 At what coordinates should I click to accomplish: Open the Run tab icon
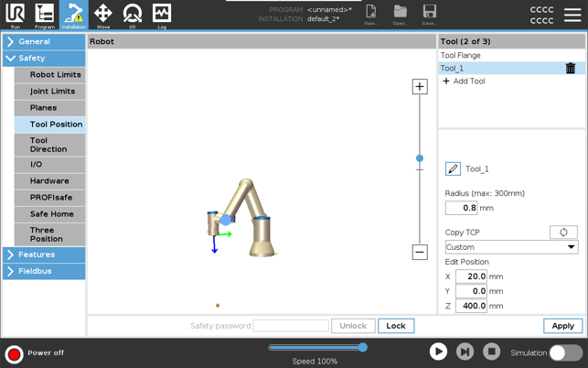(x=15, y=15)
